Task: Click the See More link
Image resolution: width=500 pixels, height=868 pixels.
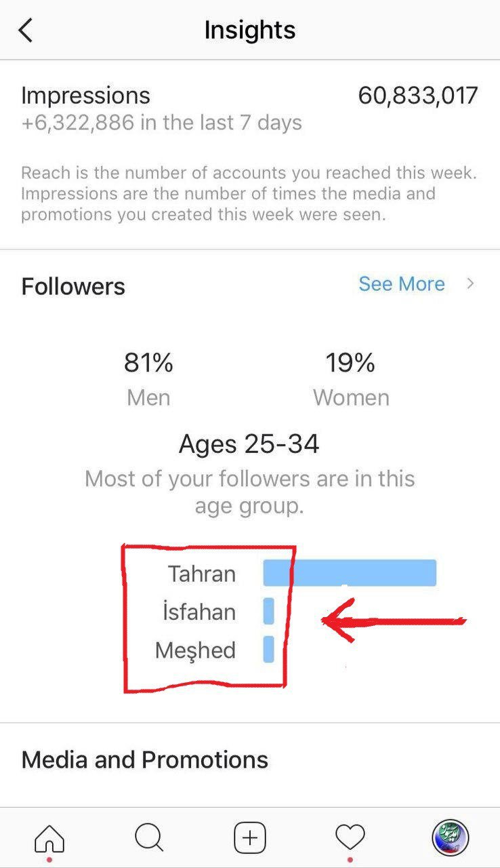Action: 402,284
